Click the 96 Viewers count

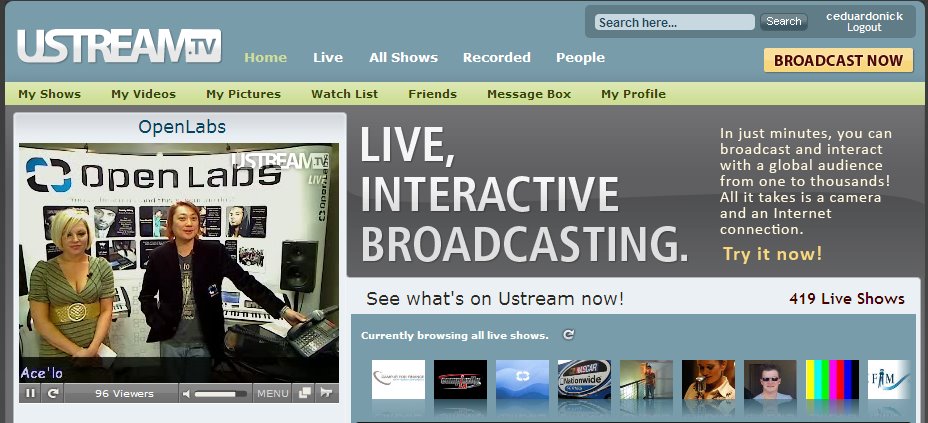click(x=124, y=393)
